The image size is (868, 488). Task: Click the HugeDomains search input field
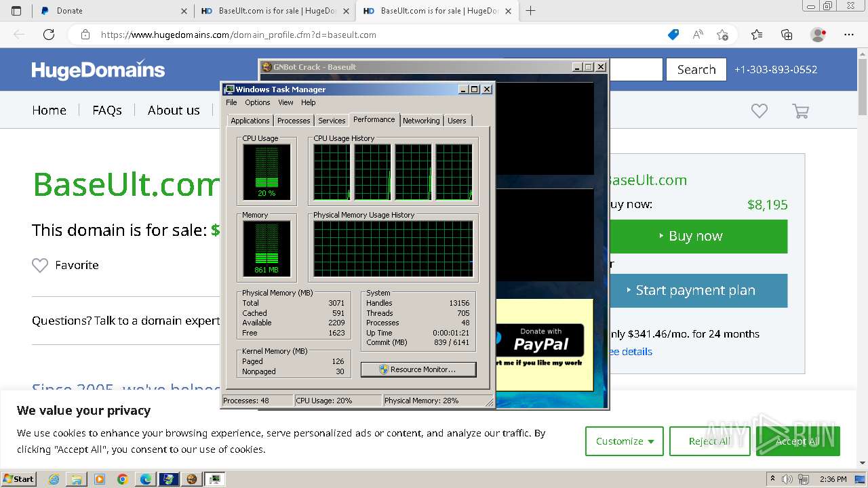point(635,69)
